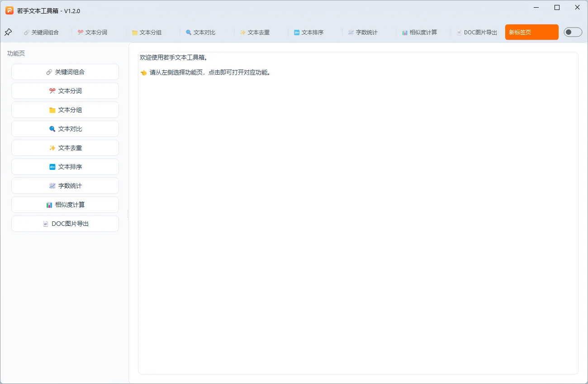Launch the 相似度计算 similarity calculator

click(x=65, y=205)
